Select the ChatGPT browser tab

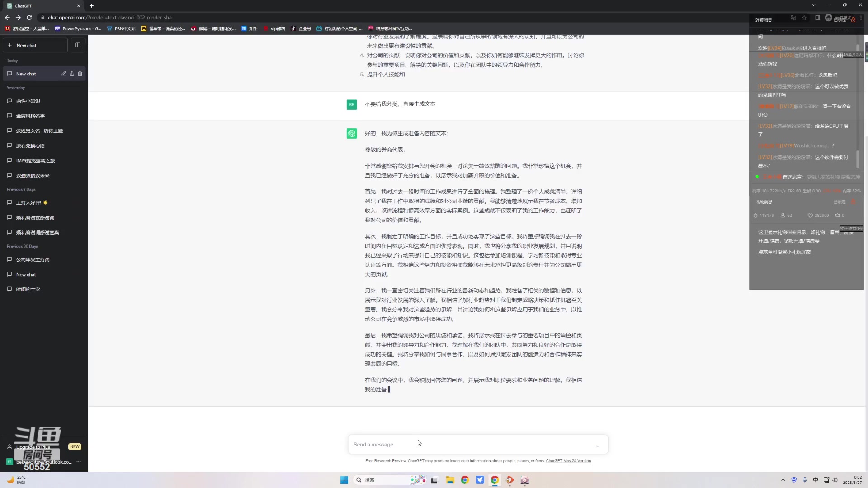(43, 6)
